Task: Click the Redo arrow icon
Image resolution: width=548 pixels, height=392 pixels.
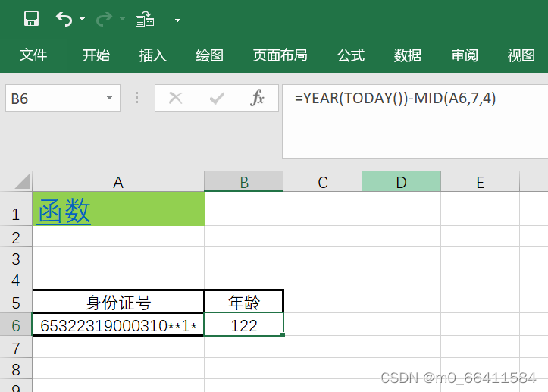Action: coord(104,19)
